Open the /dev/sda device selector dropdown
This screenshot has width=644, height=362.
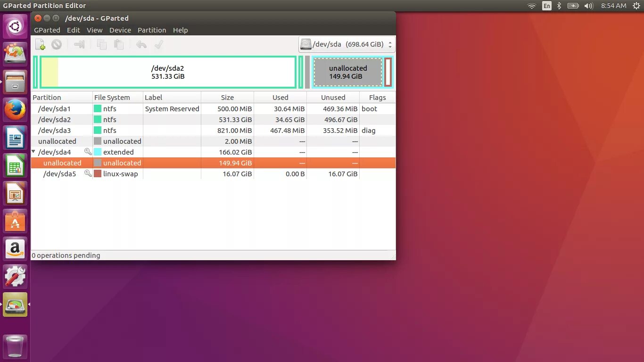pos(347,44)
